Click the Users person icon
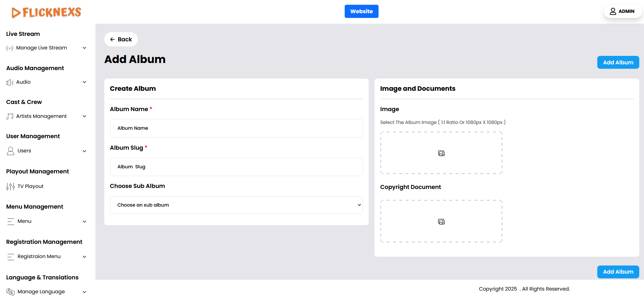Screen dimensions: 644x297 click(x=10, y=151)
